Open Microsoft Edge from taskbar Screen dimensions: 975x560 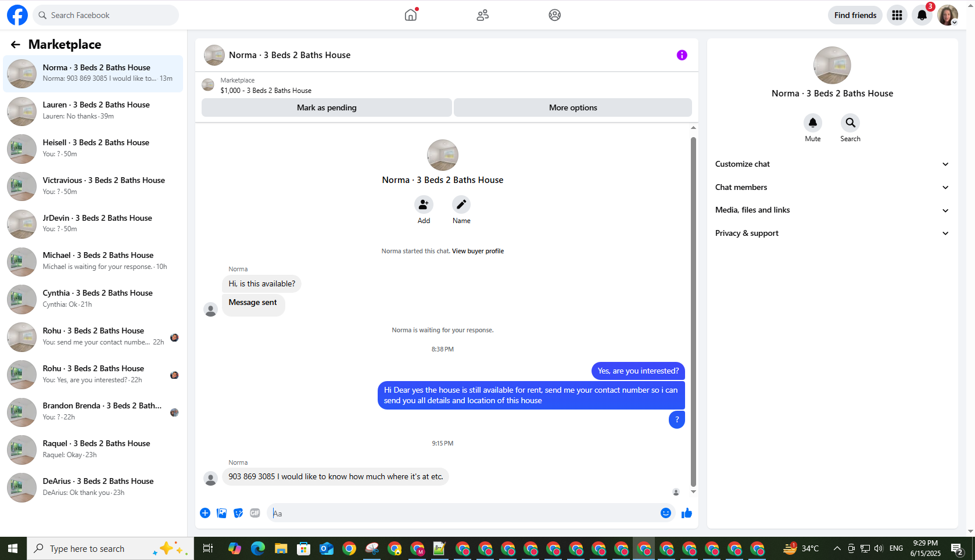coord(258,548)
